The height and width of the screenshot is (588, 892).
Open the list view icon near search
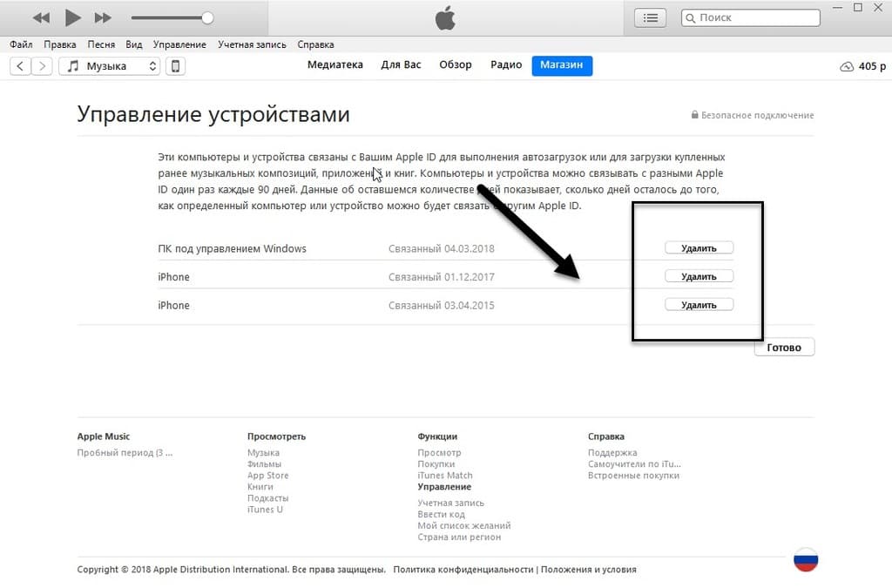pyautogui.click(x=650, y=18)
